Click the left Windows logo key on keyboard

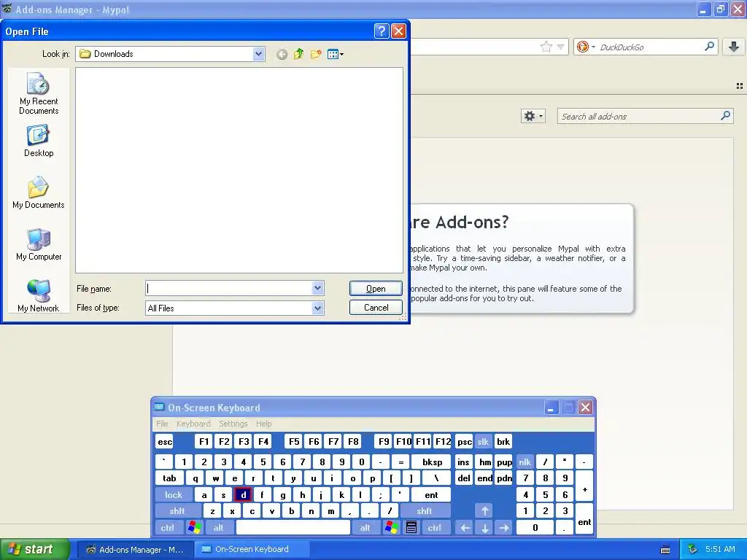(194, 527)
